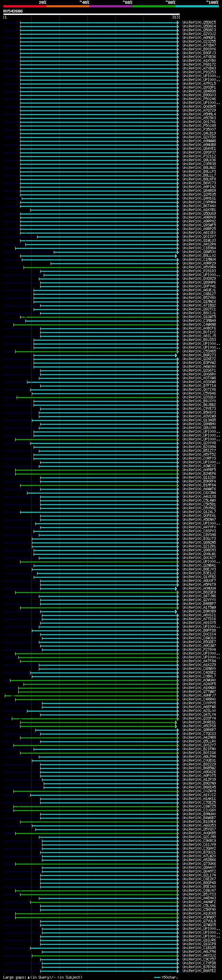Viewport: 222px width, 980px height.
Task: Click the green ~80% identity legend segment
Action: click(154, 6)
